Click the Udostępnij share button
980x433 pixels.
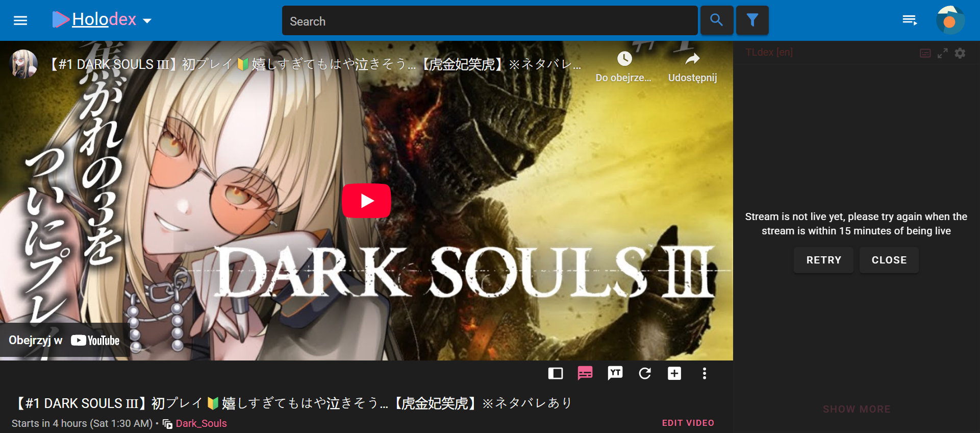click(692, 66)
